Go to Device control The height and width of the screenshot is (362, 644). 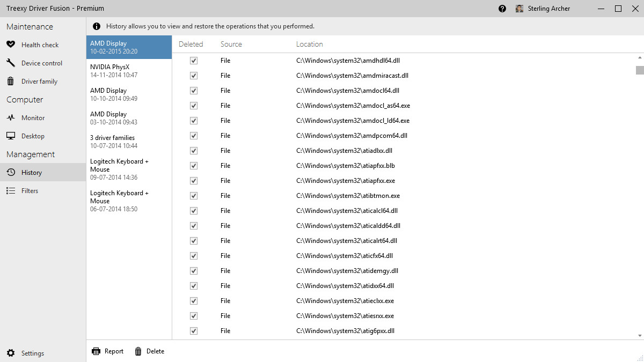pos(43,63)
